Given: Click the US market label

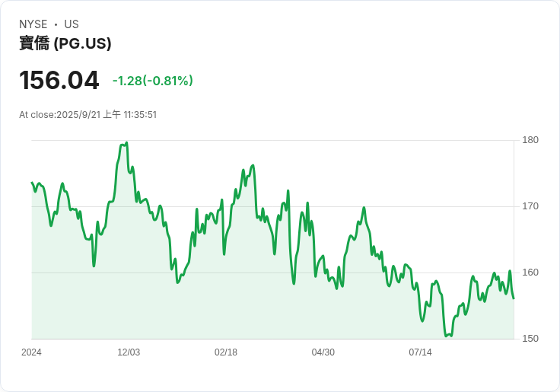Looking at the screenshot, I should point(72,24).
